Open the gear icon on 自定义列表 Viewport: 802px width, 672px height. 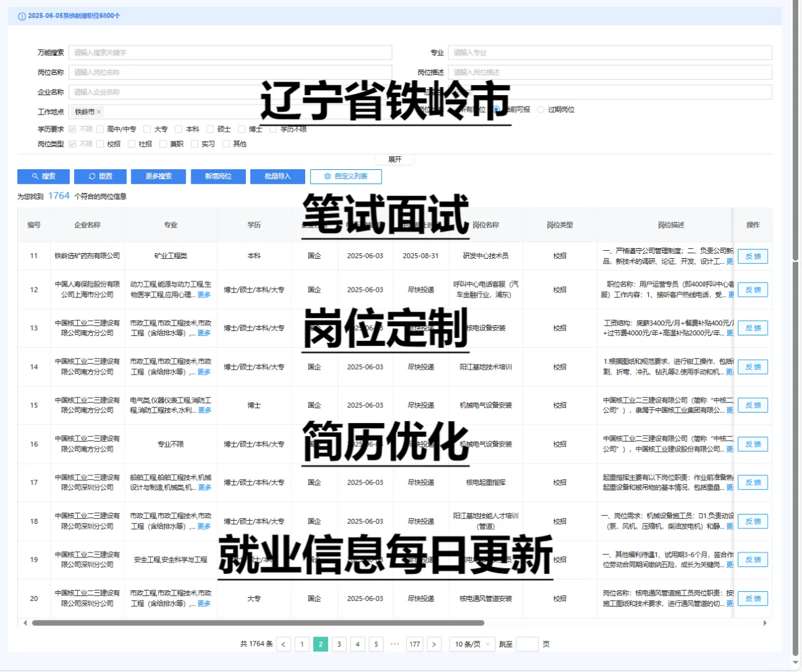[x=328, y=176]
